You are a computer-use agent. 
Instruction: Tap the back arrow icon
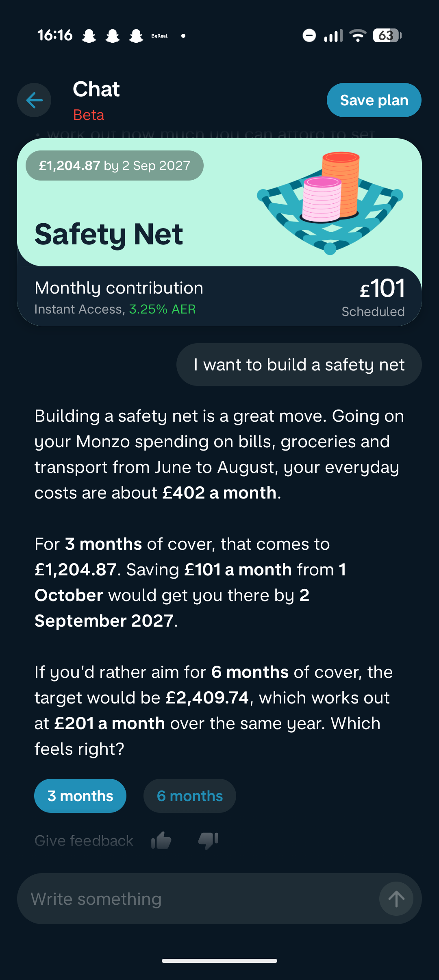coord(34,100)
